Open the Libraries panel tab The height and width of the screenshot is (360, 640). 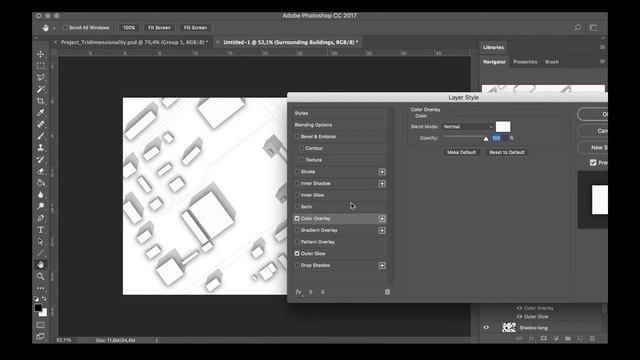tap(493, 47)
